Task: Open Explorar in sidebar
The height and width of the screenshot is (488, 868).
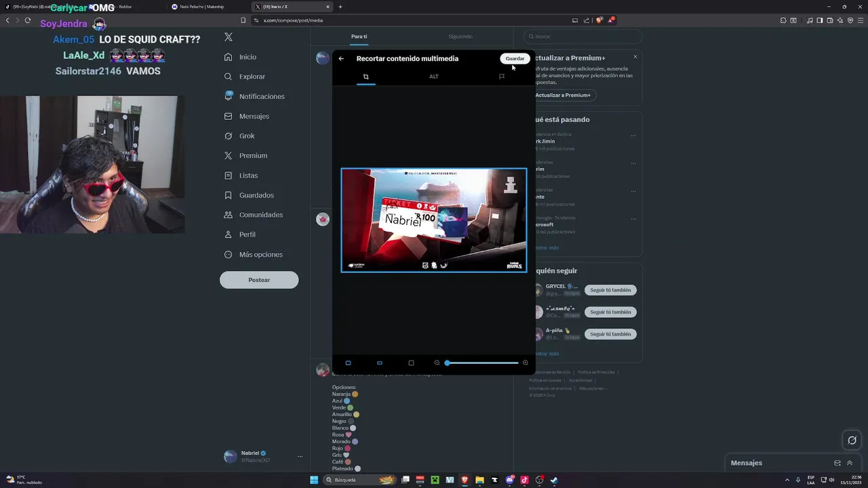Action: click(x=245, y=77)
